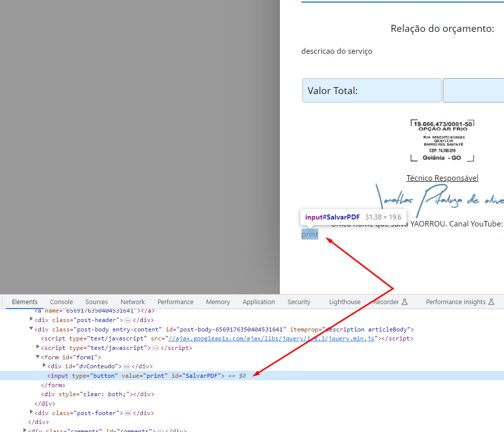Show the Security tab

pos(299,302)
